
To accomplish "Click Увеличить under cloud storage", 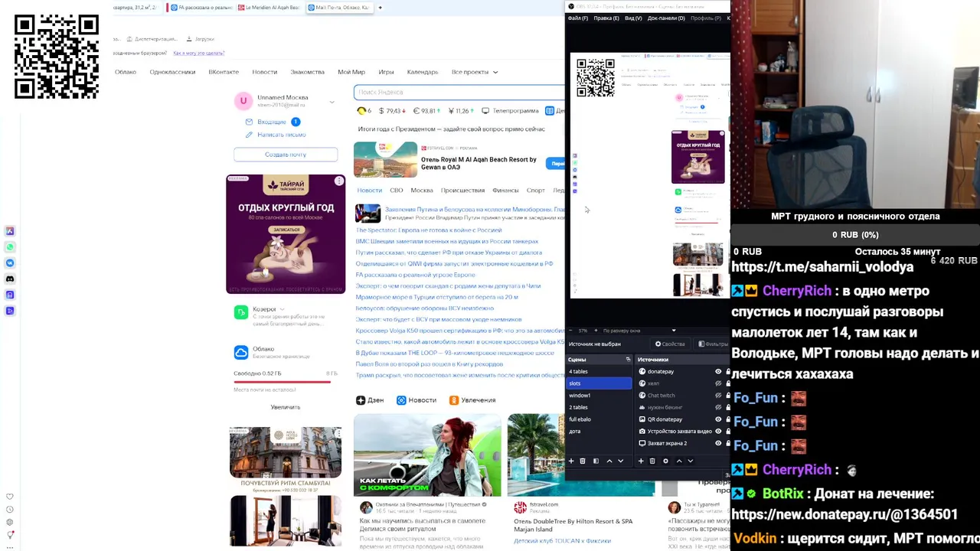I will pyautogui.click(x=286, y=407).
